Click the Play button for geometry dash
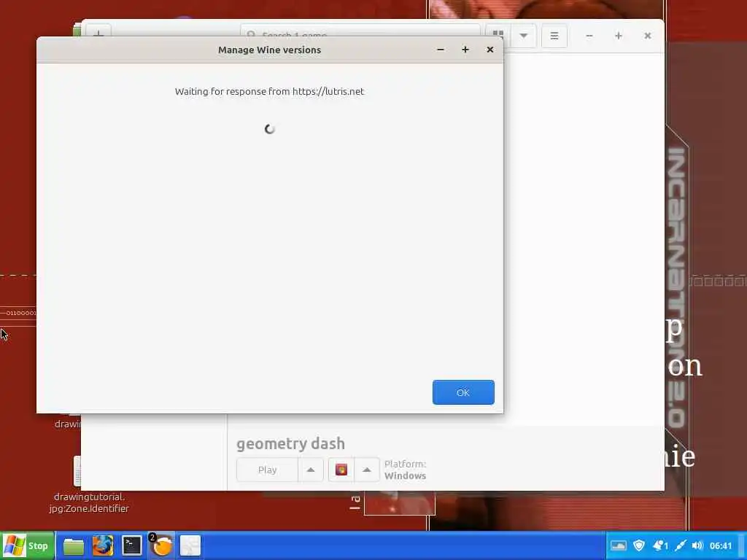The image size is (747, 560). [267, 470]
